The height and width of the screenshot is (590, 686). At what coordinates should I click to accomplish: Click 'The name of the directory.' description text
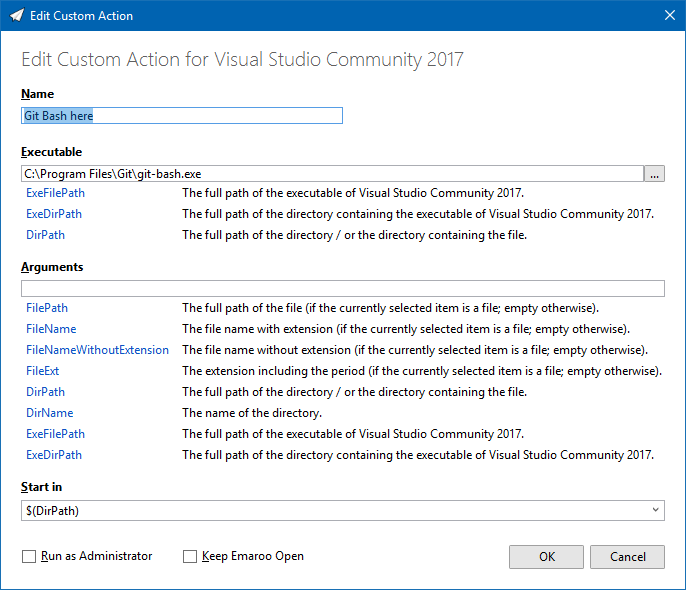point(252,413)
